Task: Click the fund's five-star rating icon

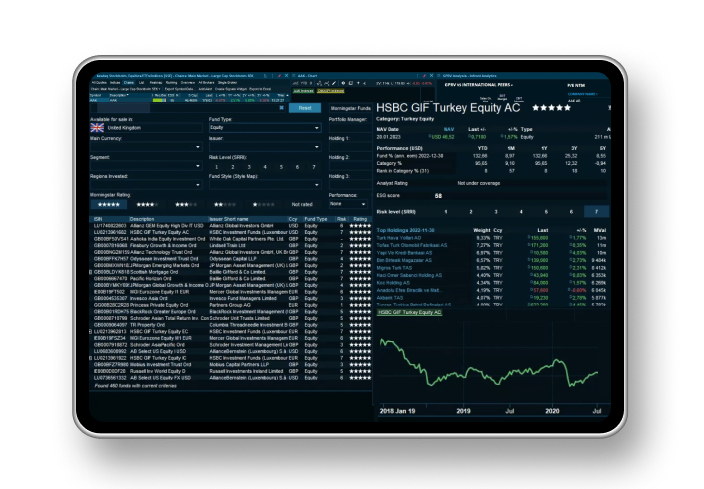Action: point(551,107)
